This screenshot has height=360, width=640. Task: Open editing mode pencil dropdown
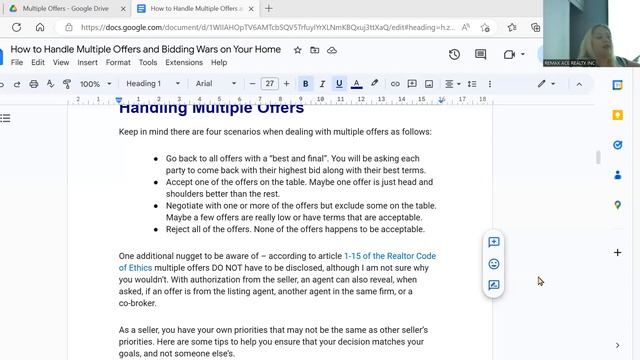(x=546, y=84)
